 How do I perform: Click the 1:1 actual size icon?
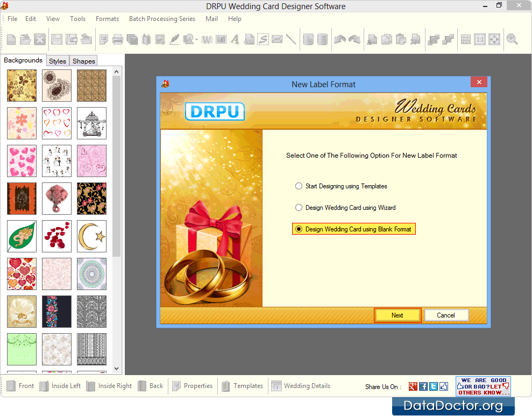pyautogui.click(x=480, y=40)
